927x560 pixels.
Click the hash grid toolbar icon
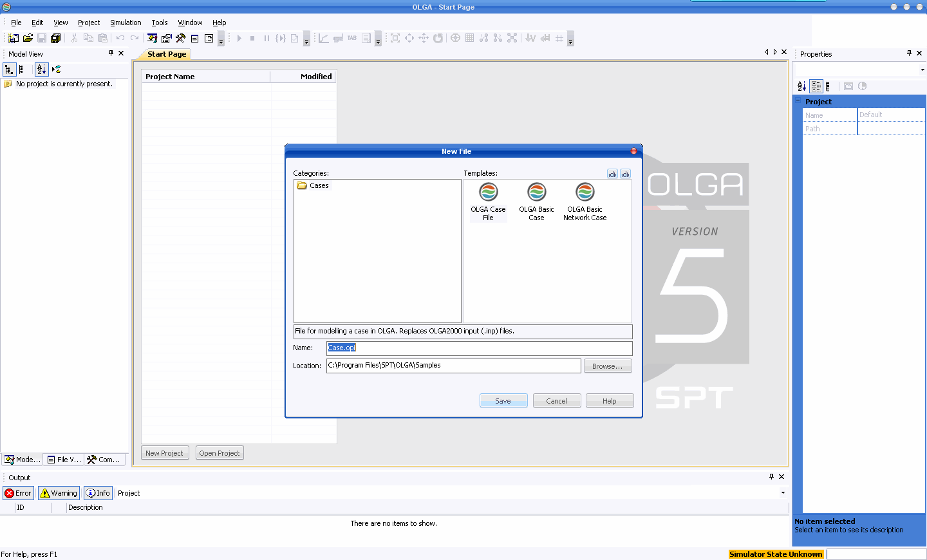(x=559, y=39)
